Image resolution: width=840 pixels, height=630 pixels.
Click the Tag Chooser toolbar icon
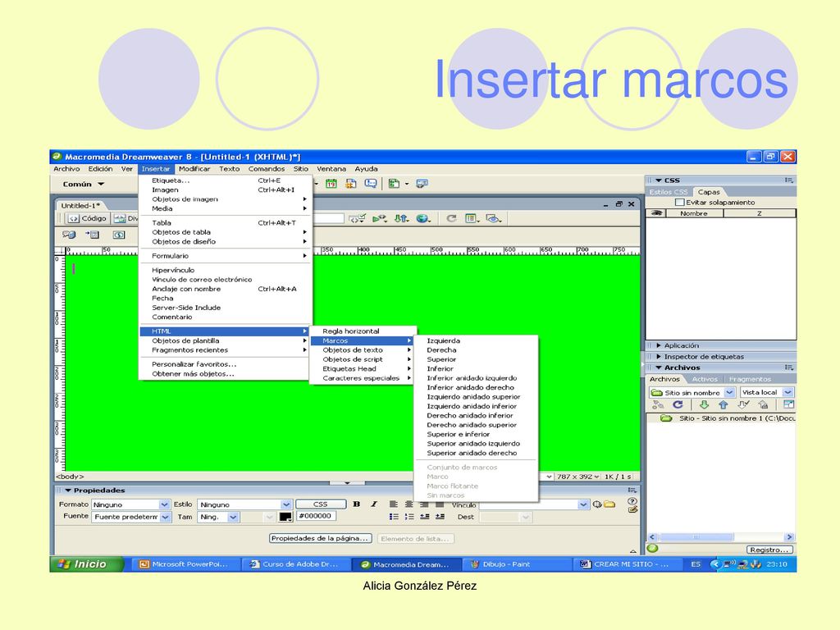[422, 184]
